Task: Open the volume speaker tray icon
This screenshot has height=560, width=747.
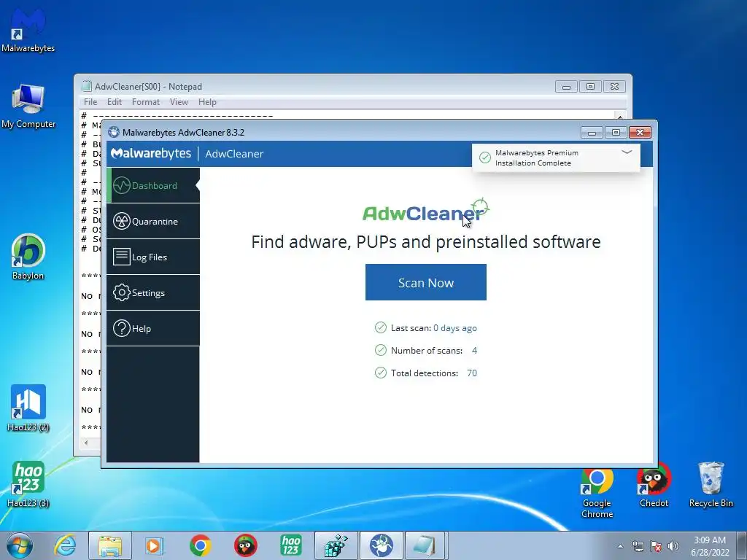Action: pyautogui.click(x=673, y=546)
